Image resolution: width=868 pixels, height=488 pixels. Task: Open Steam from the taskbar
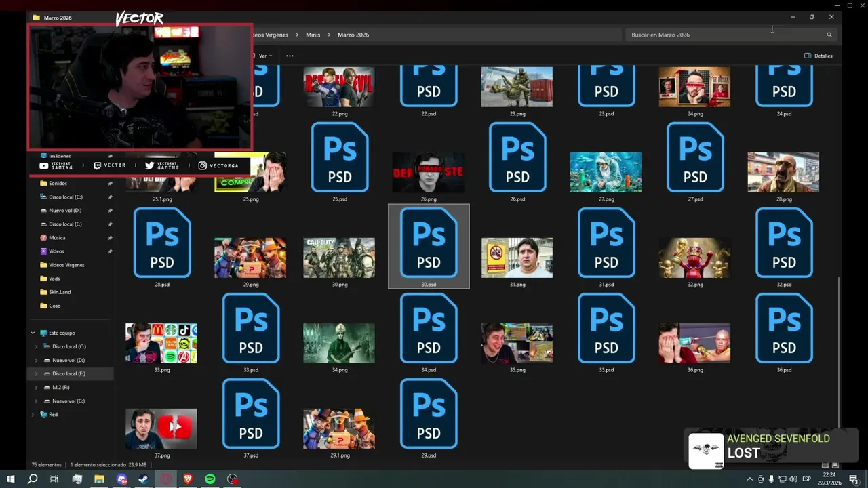143,479
